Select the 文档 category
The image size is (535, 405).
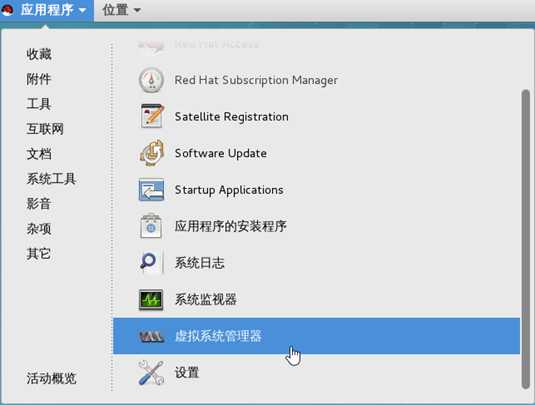coord(39,154)
